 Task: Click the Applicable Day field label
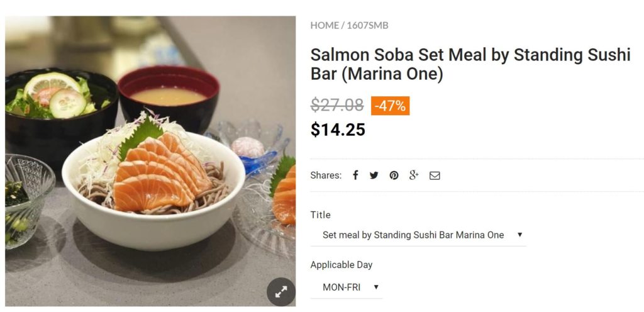point(341,265)
